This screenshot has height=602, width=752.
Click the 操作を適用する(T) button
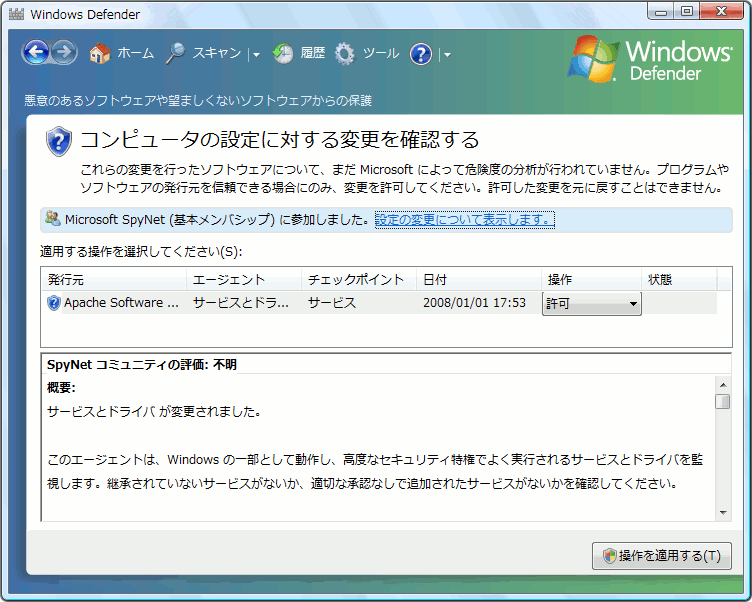click(662, 556)
